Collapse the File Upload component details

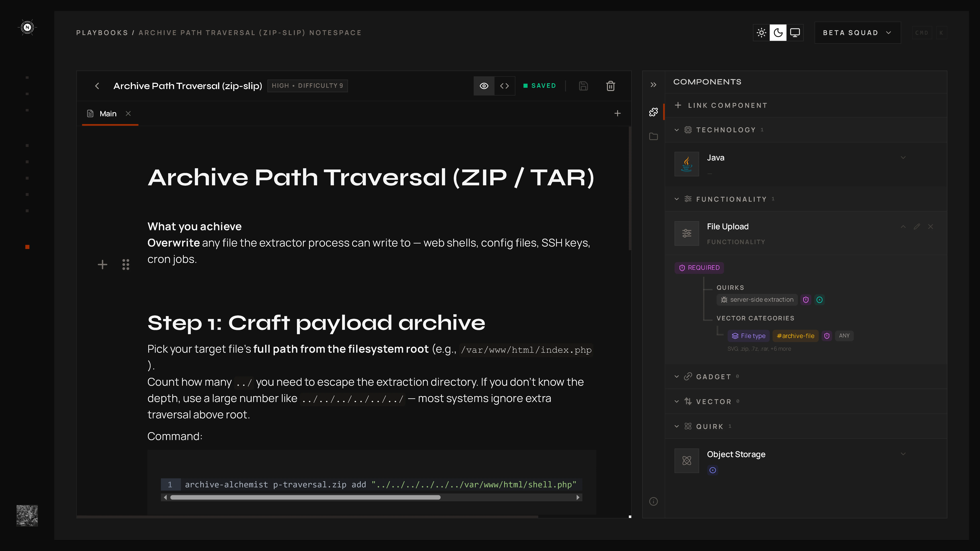point(903,227)
